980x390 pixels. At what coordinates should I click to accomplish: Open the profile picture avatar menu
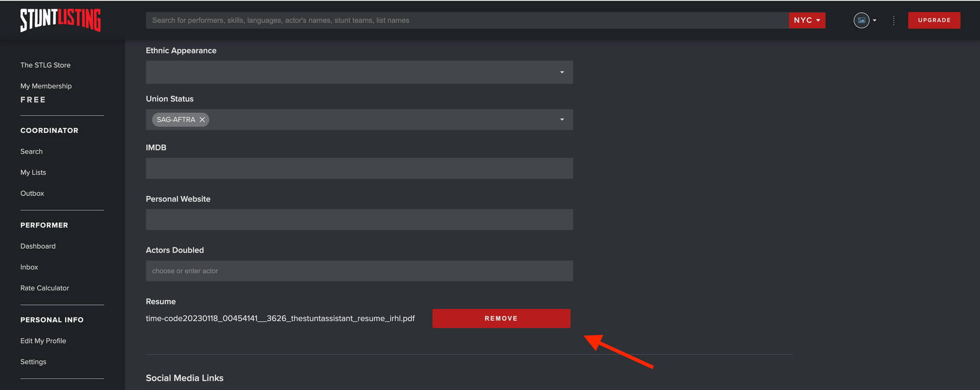(x=861, y=20)
